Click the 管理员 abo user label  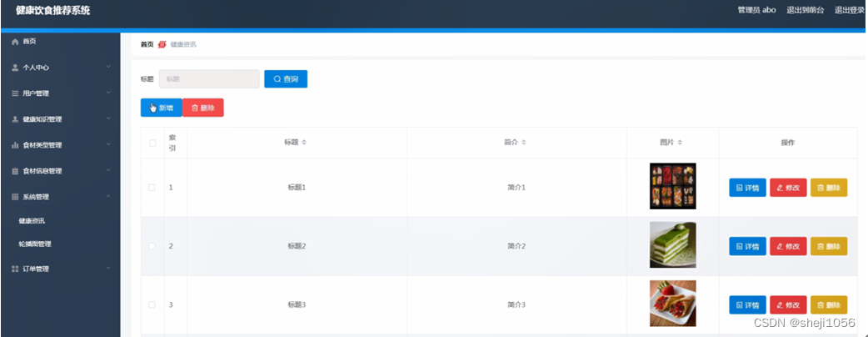click(x=756, y=10)
